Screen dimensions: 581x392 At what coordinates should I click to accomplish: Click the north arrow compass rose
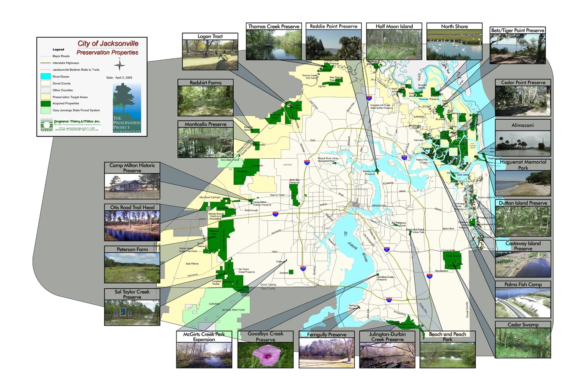[x=120, y=65]
